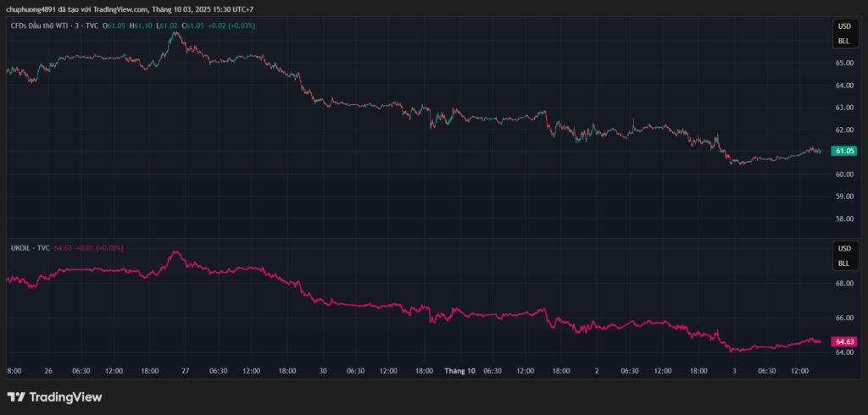868x415 pixels.
Task: Click the 65.00 level on WTI price scale
Action: 843,63
